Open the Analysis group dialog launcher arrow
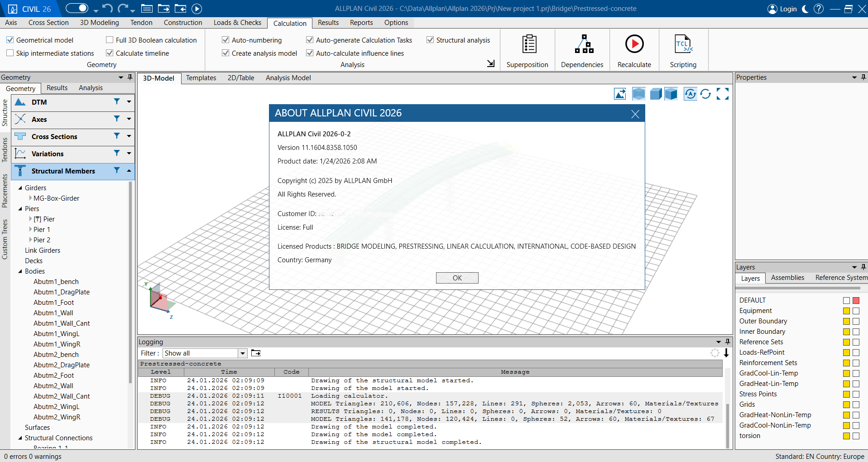This screenshot has height=462, width=868. pyautogui.click(x=491, y=63)
